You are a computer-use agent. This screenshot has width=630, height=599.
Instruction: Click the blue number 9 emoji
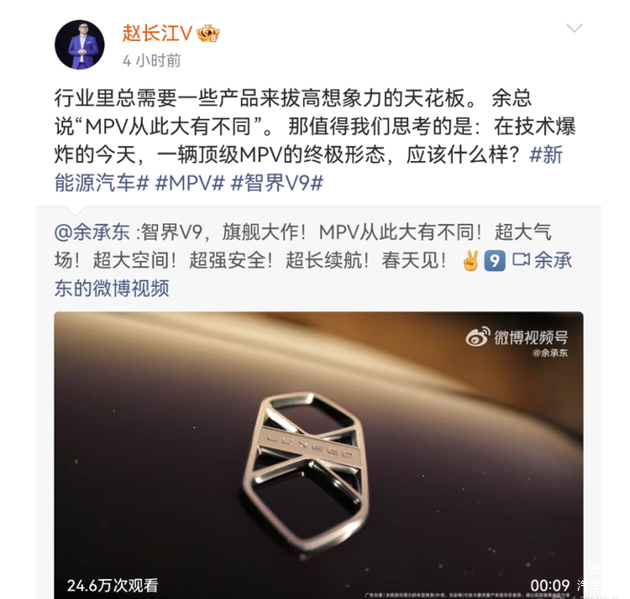pos(495,261)
